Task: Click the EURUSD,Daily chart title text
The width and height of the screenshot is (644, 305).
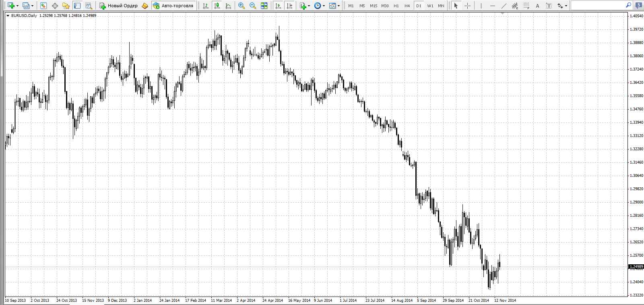Action: [x=24, y=16]
